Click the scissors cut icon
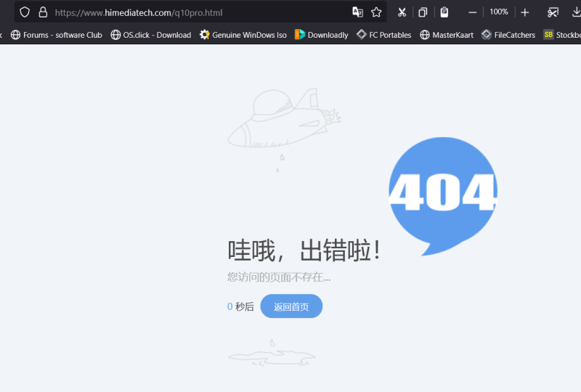The width and height of the screenshot is (581, 392). point(402,12)
